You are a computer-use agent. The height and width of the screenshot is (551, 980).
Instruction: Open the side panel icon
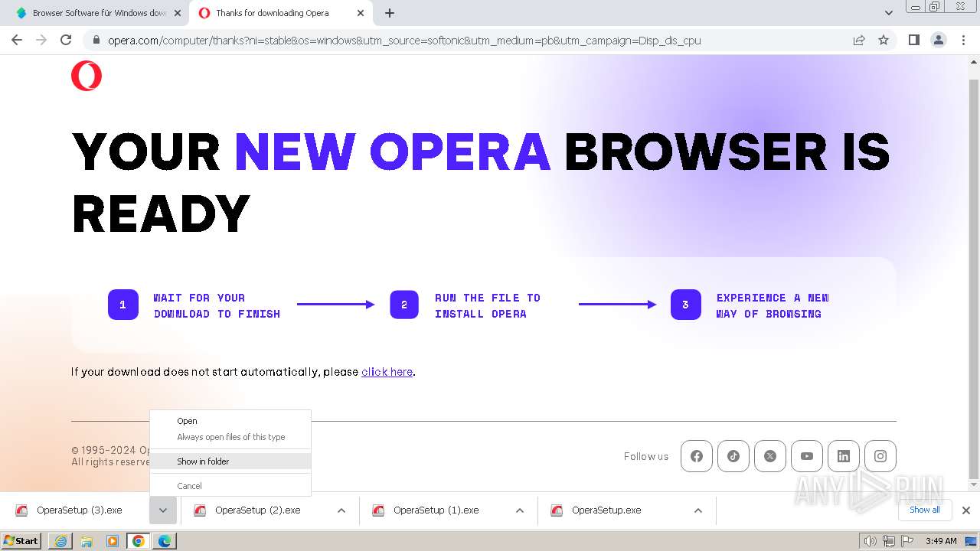click(x=913, y=40)
